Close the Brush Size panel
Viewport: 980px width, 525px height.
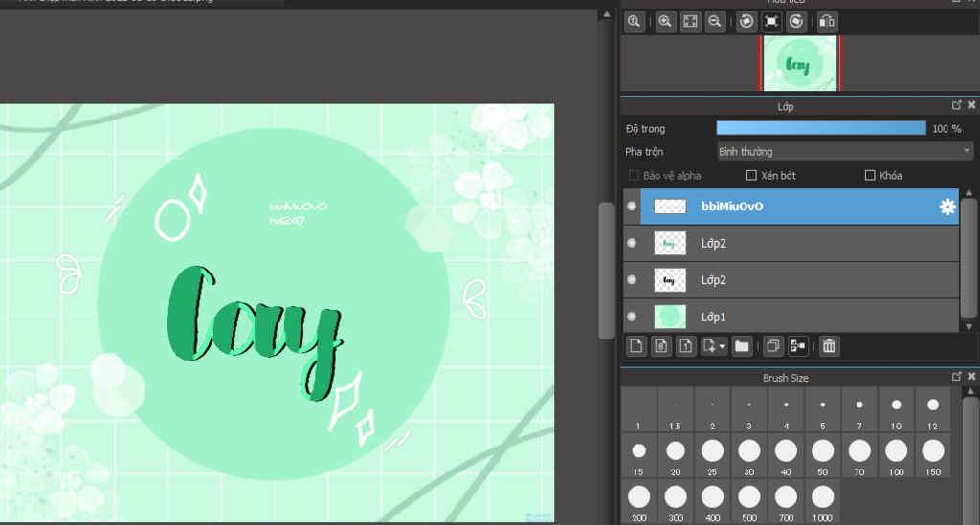[971, 377]
